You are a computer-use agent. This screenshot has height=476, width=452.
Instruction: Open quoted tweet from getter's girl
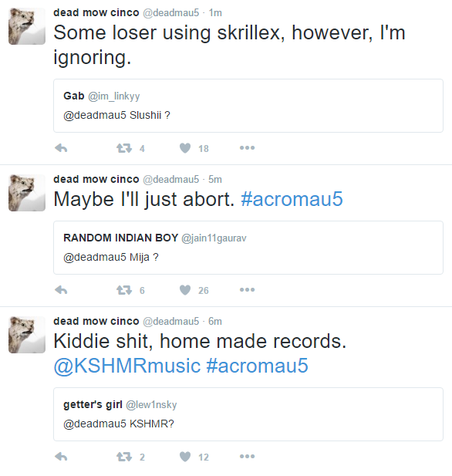pos(248,414)
